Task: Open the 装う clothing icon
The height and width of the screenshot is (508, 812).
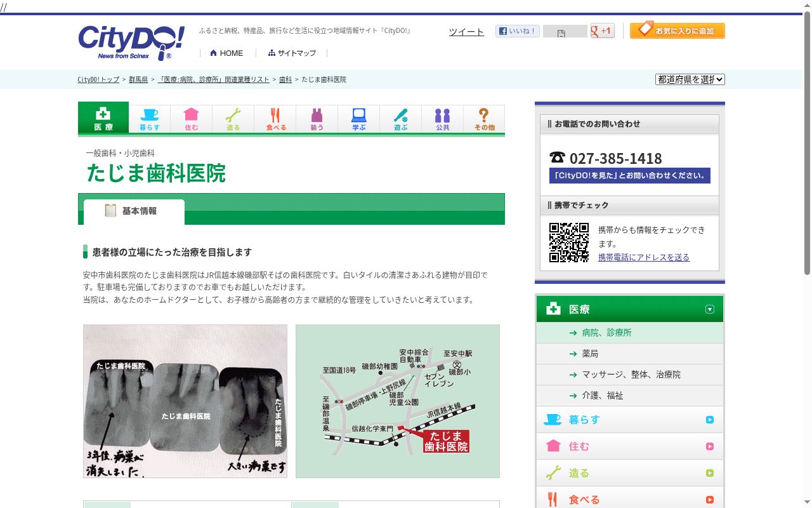Action: [x=317, y=119]
